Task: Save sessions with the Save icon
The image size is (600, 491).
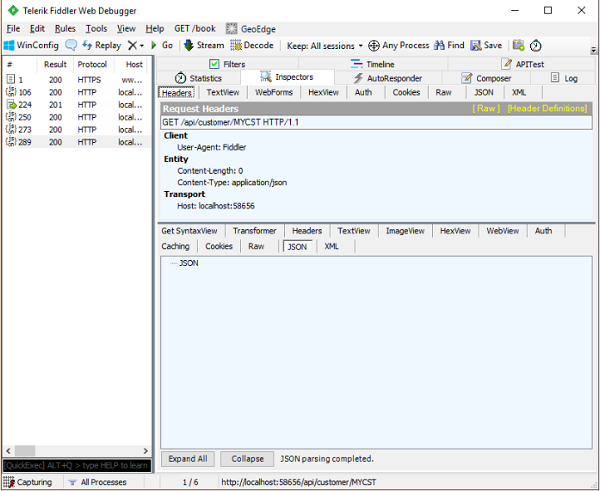Action: pyautogui.click(x=486, y=45)
